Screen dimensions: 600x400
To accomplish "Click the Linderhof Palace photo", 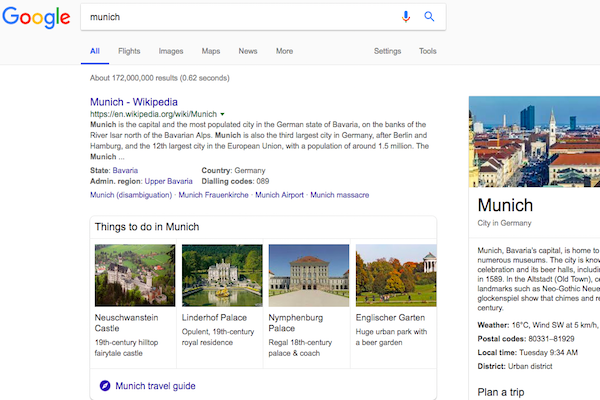I will [222, 275].
